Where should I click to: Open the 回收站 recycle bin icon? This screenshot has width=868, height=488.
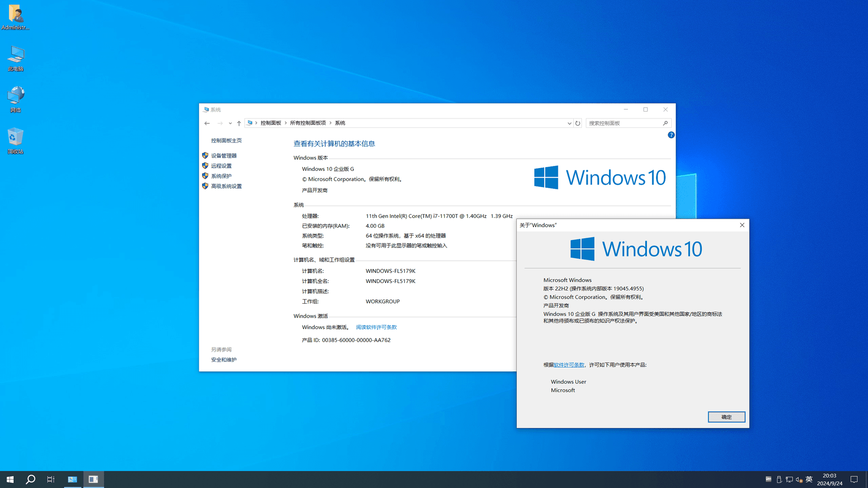tap(15, 141)
